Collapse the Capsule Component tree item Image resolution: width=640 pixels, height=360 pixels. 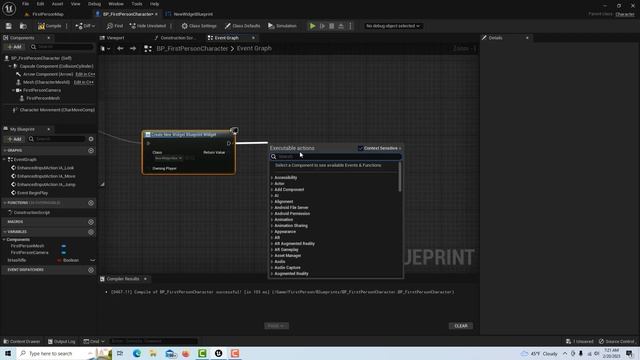(x=10, y=66)
